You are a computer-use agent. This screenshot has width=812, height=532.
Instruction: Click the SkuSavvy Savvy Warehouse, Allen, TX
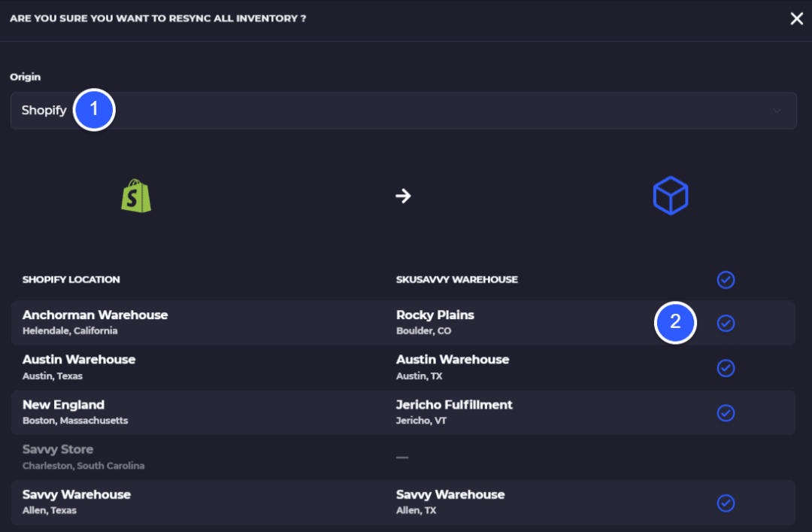click(450, 502)
